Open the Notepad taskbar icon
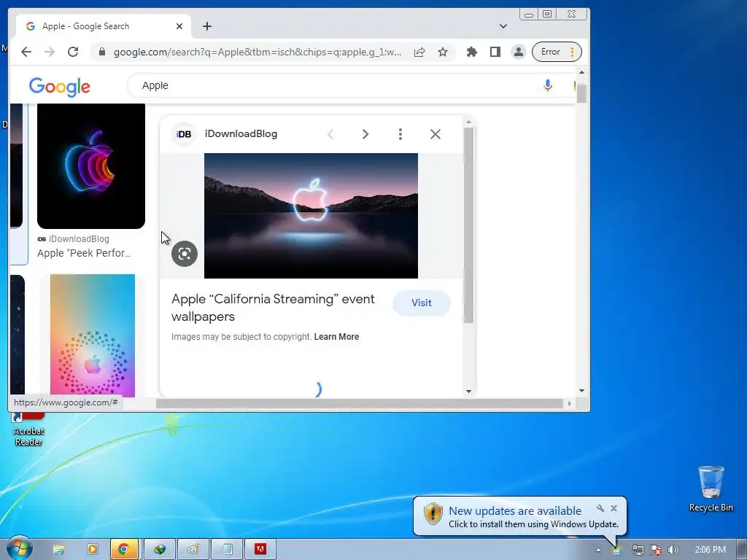 [x=227, y=550]
